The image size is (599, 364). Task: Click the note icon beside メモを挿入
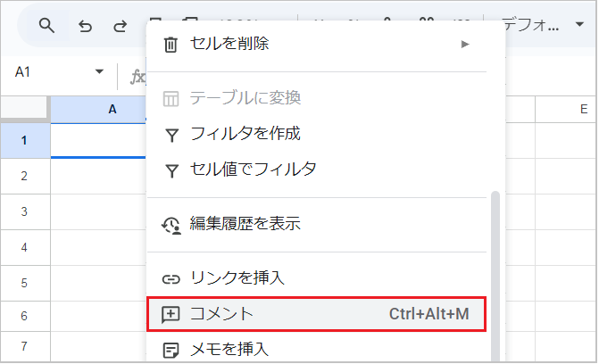171,349
